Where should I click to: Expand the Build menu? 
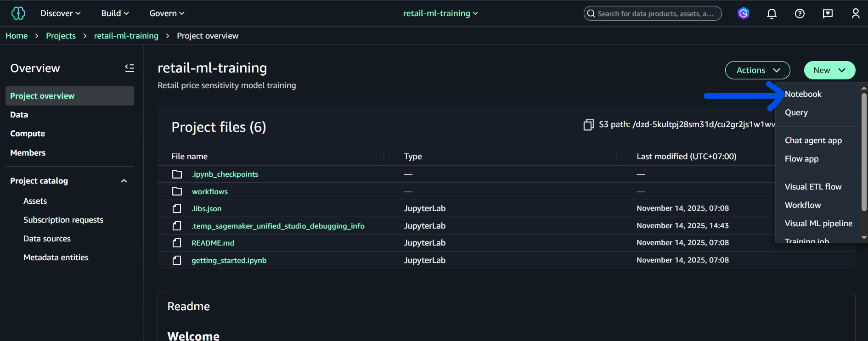[115, 13]
